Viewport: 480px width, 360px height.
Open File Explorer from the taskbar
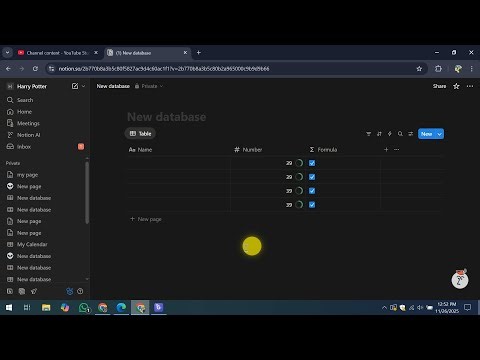46,308
